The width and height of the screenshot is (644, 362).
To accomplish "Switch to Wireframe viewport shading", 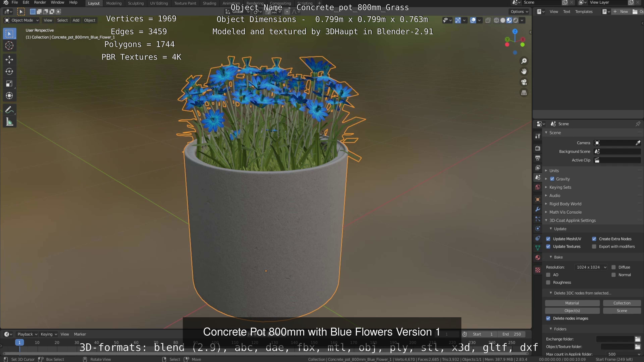I will (496, 20).
